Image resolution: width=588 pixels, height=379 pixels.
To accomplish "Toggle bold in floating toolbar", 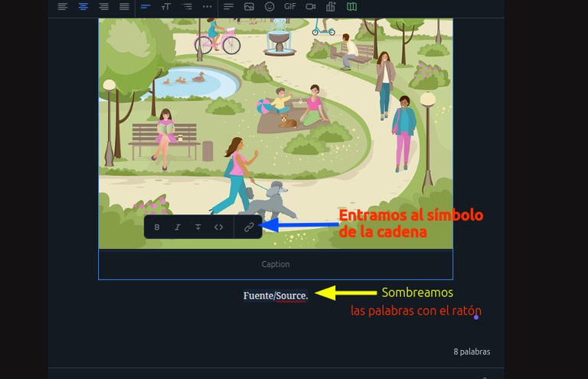I will click(x=157, y=227).
